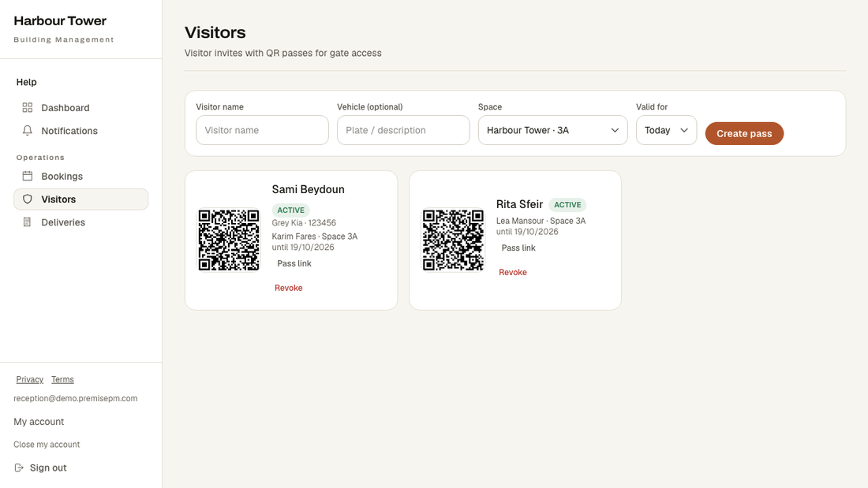Open Pass link for Rita Sfeir
The width and height of the screenshot is (868, 488).
pos(518,248)
